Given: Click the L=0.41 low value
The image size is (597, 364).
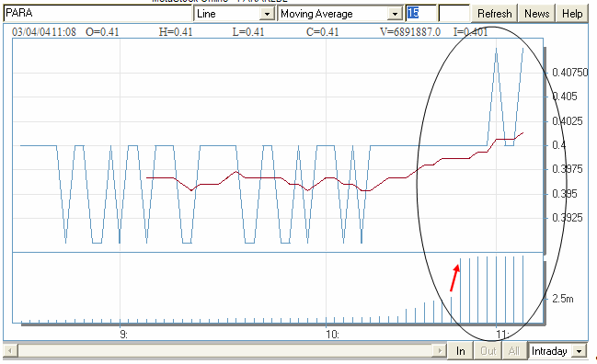Looking at the screenshot, I should point(248,32).
